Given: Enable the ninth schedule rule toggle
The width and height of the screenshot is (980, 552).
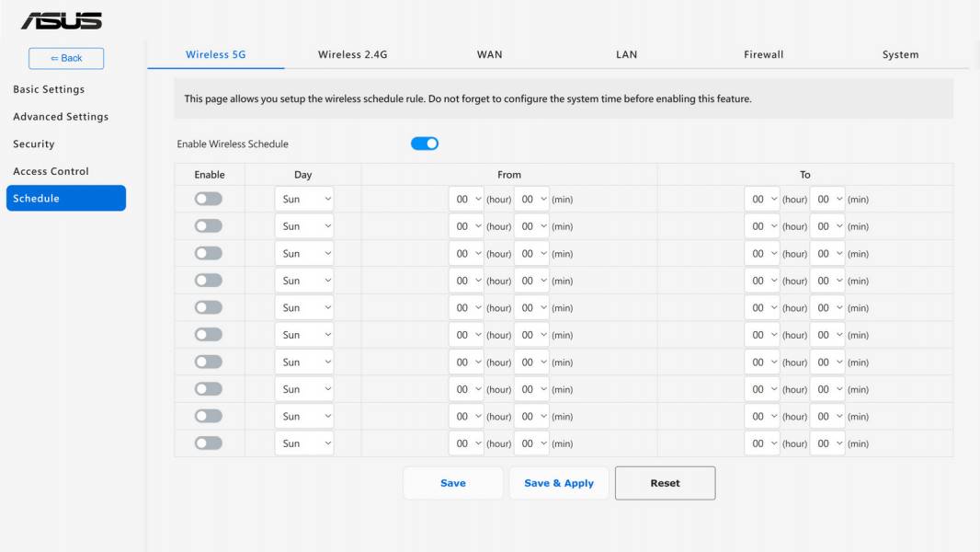Looking at the screenshot, I should (x=208, y=417).
